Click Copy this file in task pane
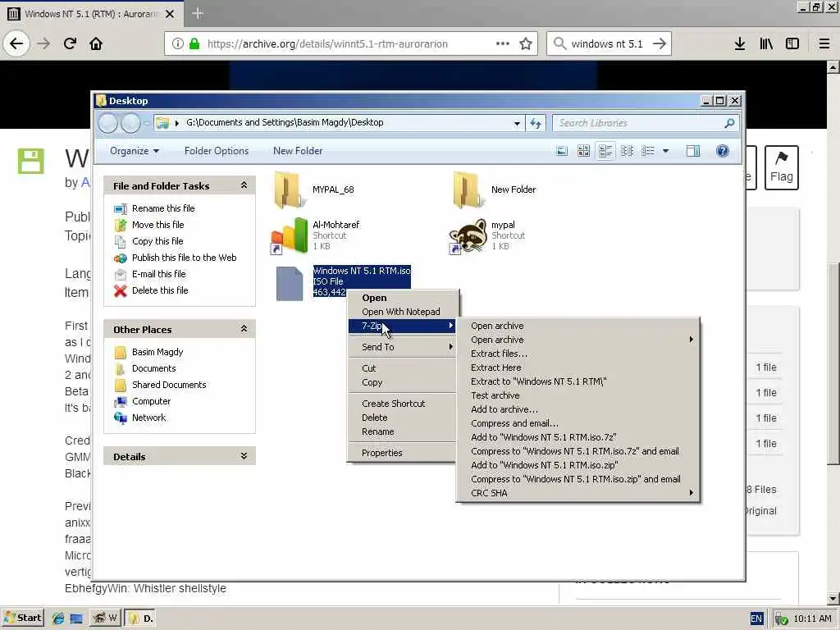Image resolution: width=840 pixels, height=630 pixels. [157, 242]
